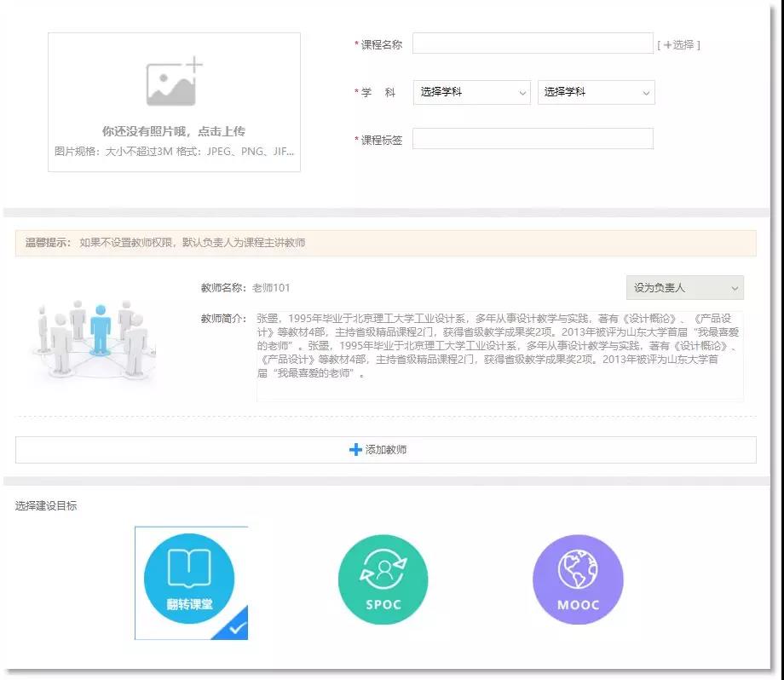
Task: Click the image upload placeholder icon
Action: point(174,83)
